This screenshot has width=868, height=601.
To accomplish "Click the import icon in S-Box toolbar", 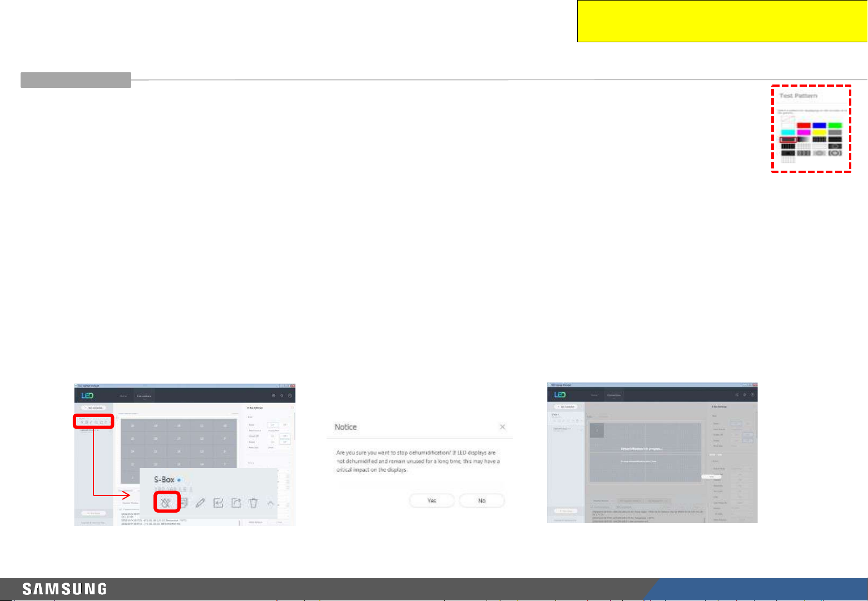I will tap(219, 503).
